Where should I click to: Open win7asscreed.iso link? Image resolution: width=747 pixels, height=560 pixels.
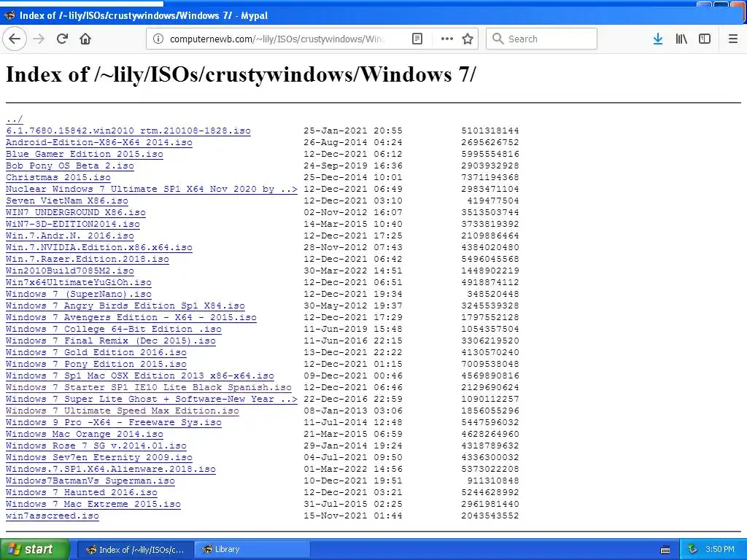pyautogui.click(x=53, y=516)
